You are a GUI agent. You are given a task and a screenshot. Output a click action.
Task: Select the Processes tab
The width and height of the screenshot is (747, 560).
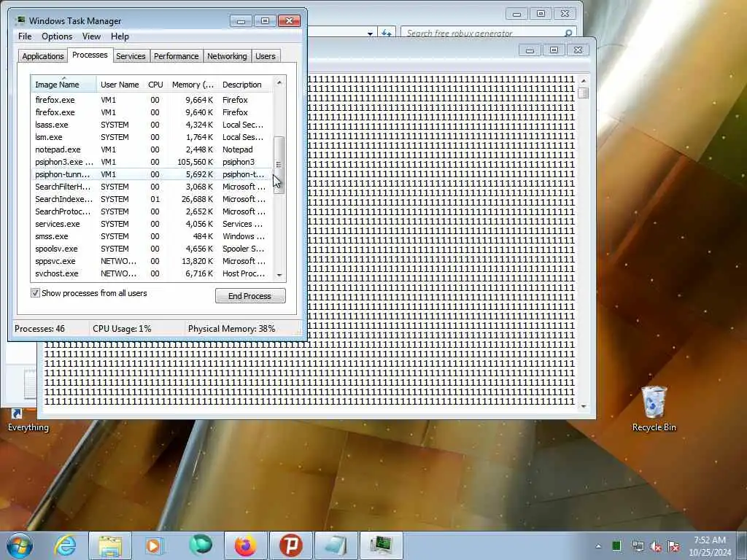tap(90, 55)
